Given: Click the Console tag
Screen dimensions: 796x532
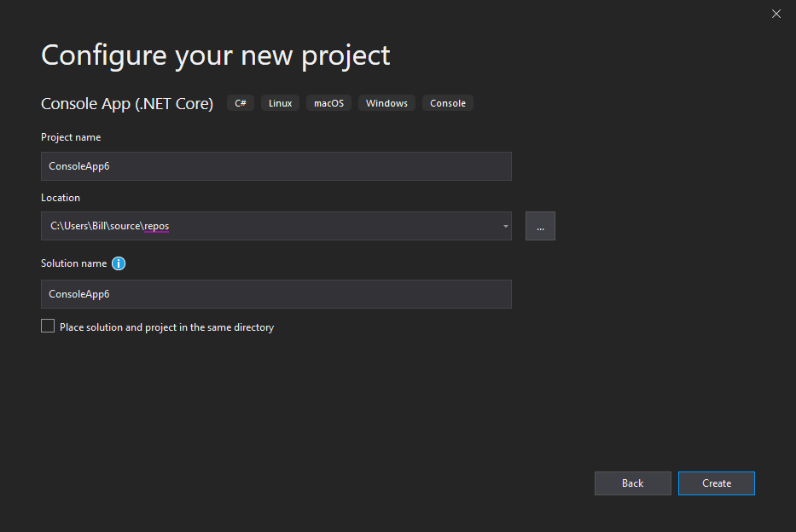Looking at the screenshot, I should point(448,103).
